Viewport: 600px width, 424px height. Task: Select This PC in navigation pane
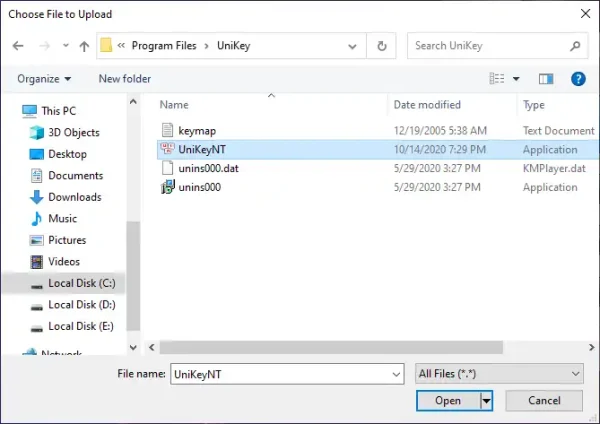click(x=59, y=111)
